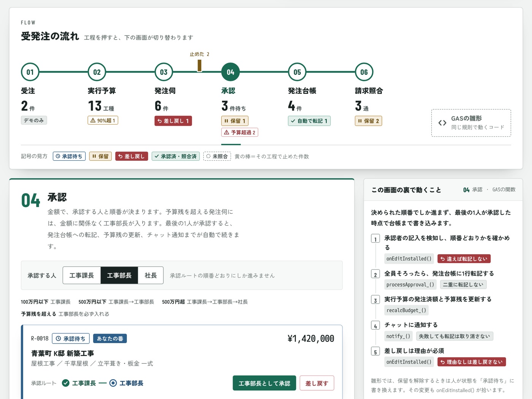Switch approver to 社長
532x399 pixels.
coord(151,275)
